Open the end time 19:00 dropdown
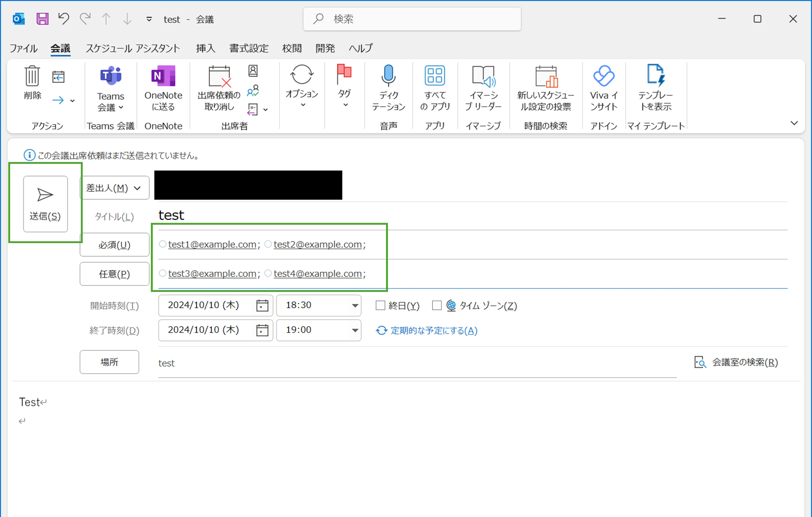 [355, 330]
